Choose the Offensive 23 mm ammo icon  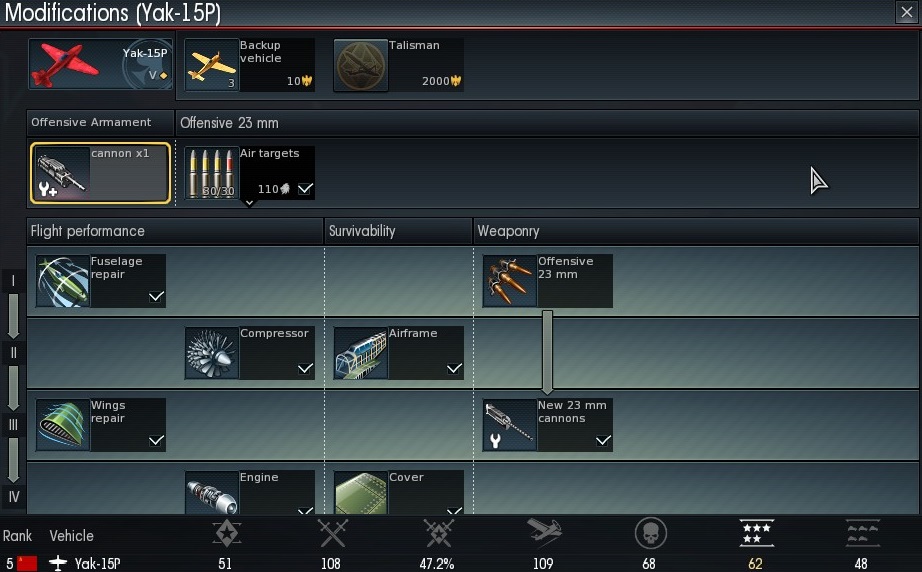tap(510, 281)
